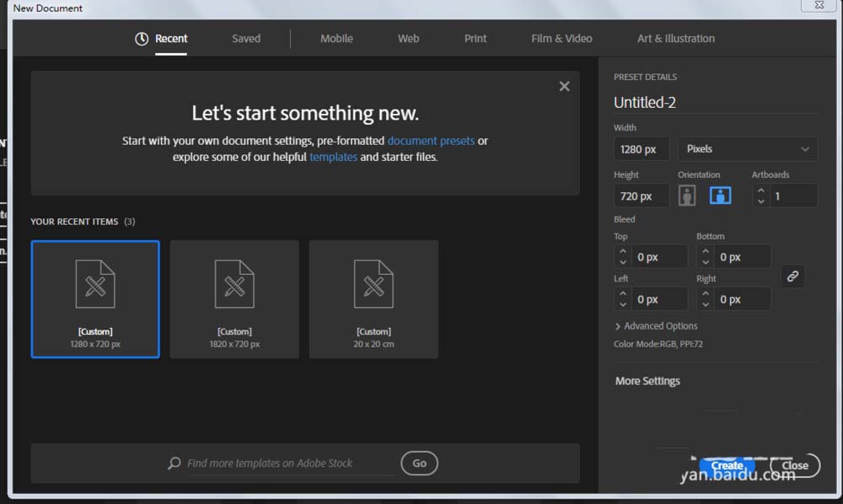The height and width of the screenshot is (504, 843).
Task: Increase Right bleed value
Action: (706, 294)
